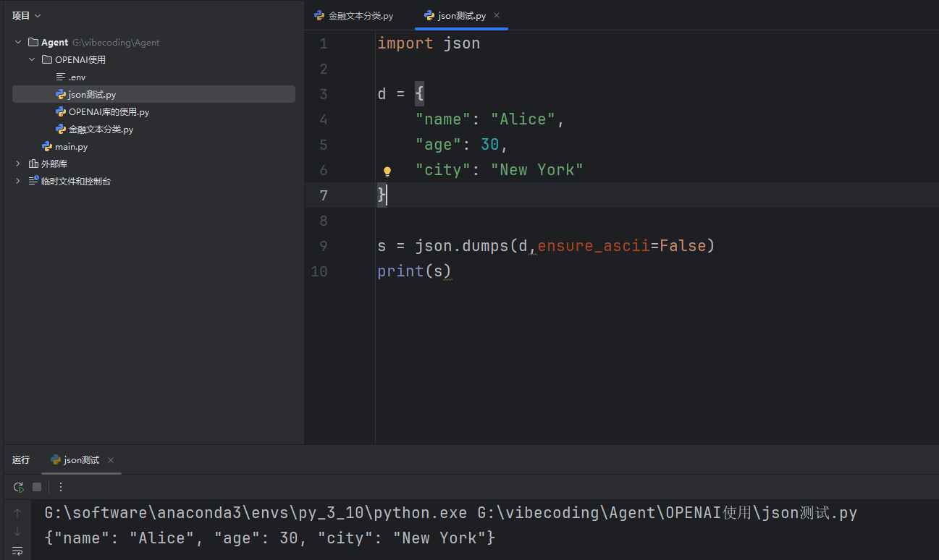Image resolution: width=939 pixels, height=560 pixels.
Task: Collapse the Agent project root folder
Action: [x=18, y=42]
